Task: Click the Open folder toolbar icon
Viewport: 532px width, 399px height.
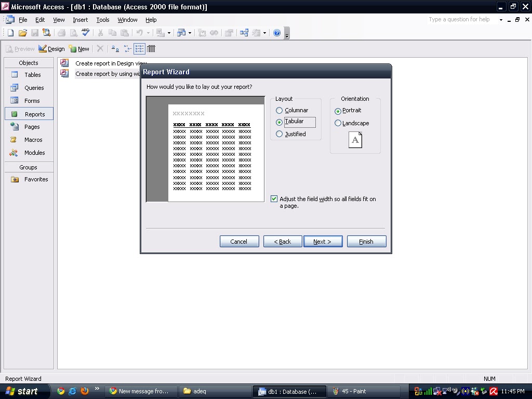Action: (23, 33)
